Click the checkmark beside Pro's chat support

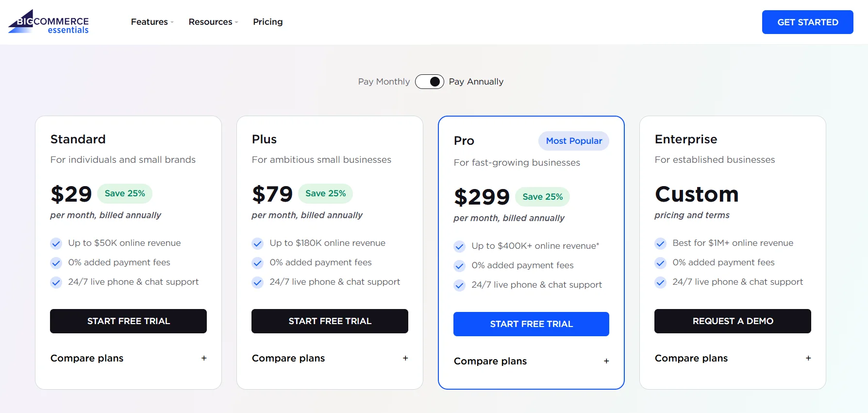[459, 285]
